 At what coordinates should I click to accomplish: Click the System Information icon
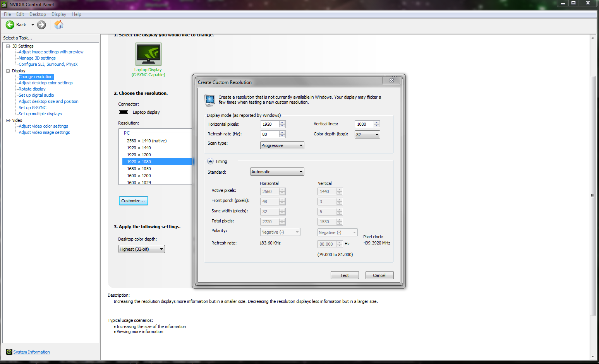9,352
